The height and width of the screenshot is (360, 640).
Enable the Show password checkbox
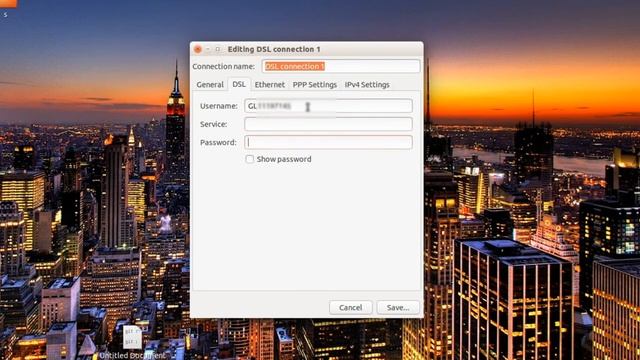pyautogui.click(x=249, y=159)
